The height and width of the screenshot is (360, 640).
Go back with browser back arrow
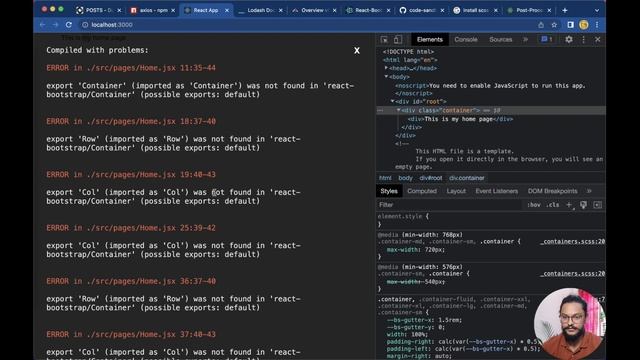click(42, 25)
